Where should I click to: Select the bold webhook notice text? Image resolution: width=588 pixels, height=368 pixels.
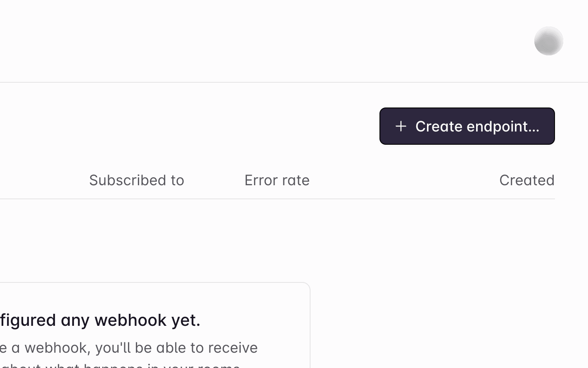coord(100,320)
